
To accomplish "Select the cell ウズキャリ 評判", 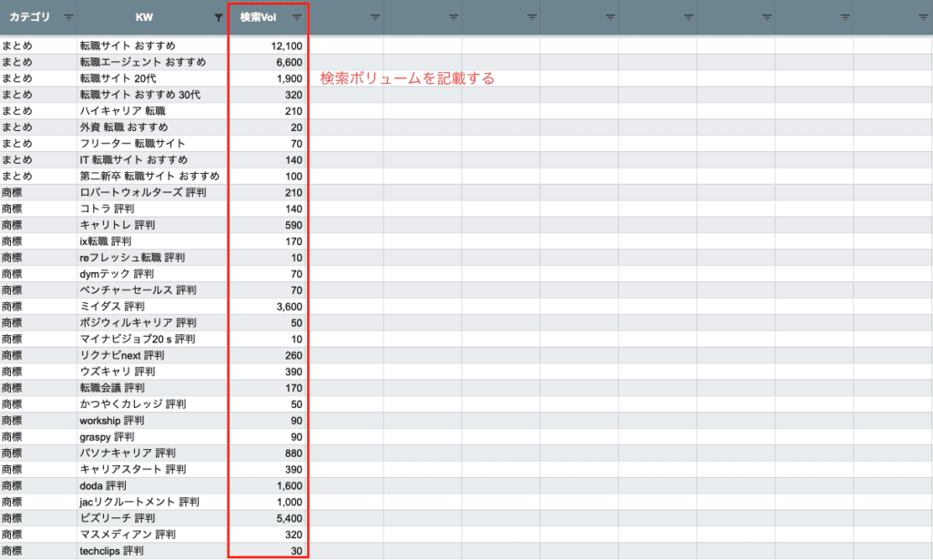I will click(152, 372).
